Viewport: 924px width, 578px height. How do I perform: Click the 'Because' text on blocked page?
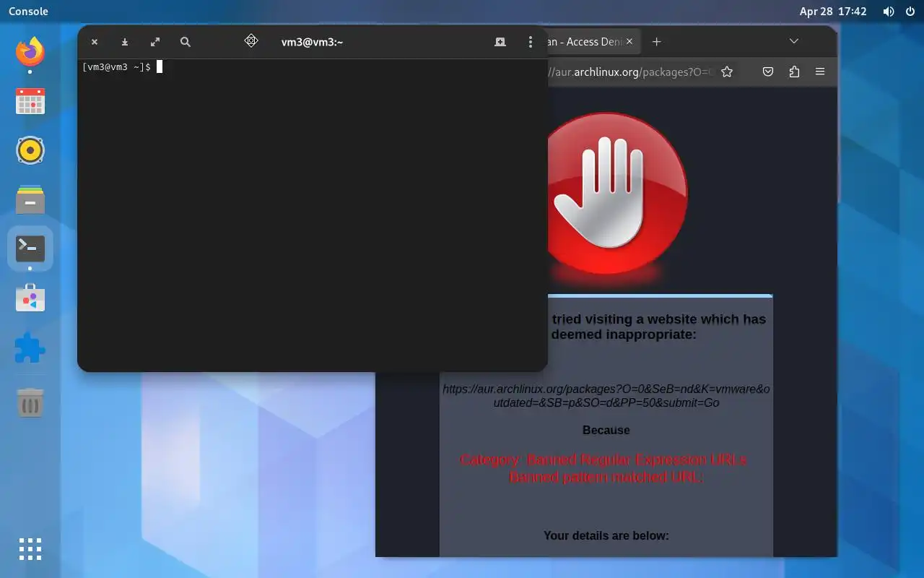pyautogui.click(x=606, y=430)
